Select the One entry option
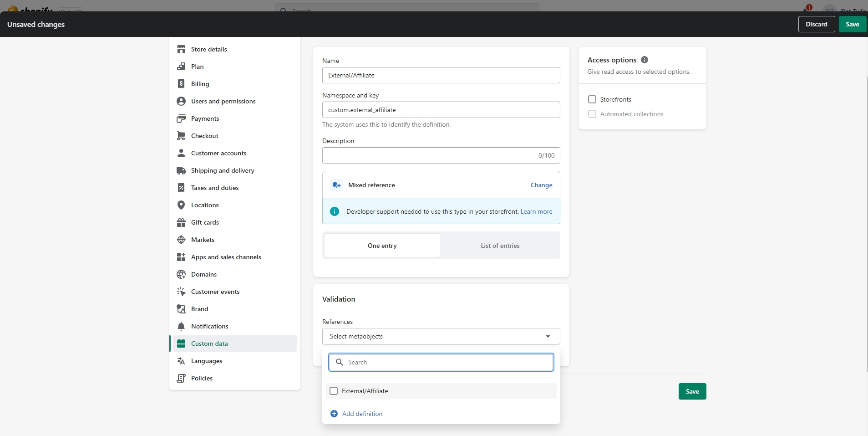Viewport: 868px width, 436px height. 382,246
